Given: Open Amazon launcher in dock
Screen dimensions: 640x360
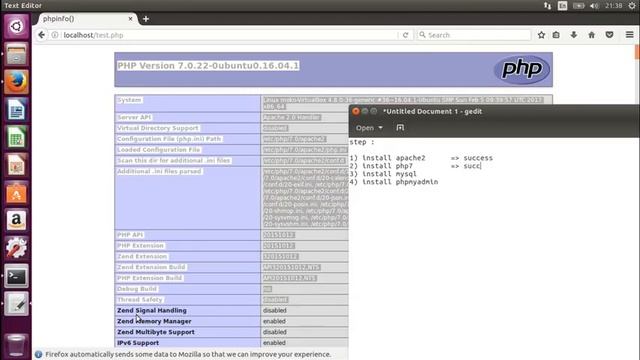Looking at the screenshot, I should click(x=16, y=220).
